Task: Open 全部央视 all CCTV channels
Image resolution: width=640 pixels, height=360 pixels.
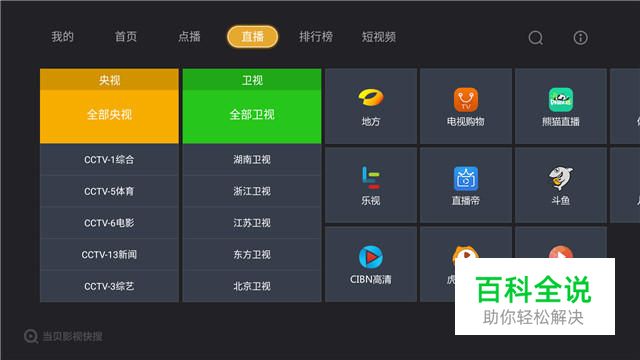Action: (x=109, y=116)
